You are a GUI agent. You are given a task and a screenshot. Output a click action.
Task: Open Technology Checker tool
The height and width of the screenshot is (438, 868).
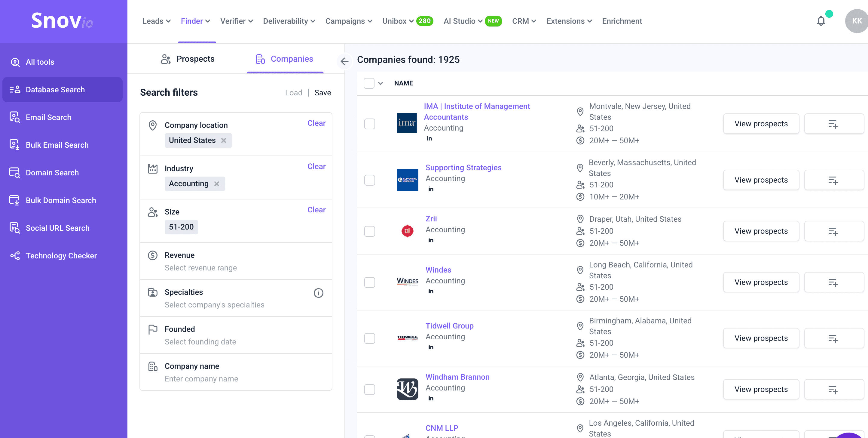click(62, 256)
